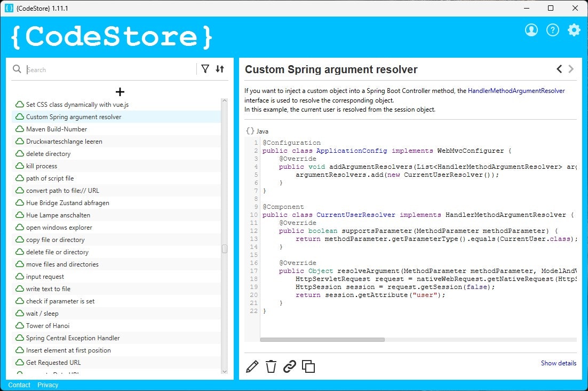This screenshot has width=588, height=391.
Task: Select 'delete directory' snippet
Action: (116, 154)
